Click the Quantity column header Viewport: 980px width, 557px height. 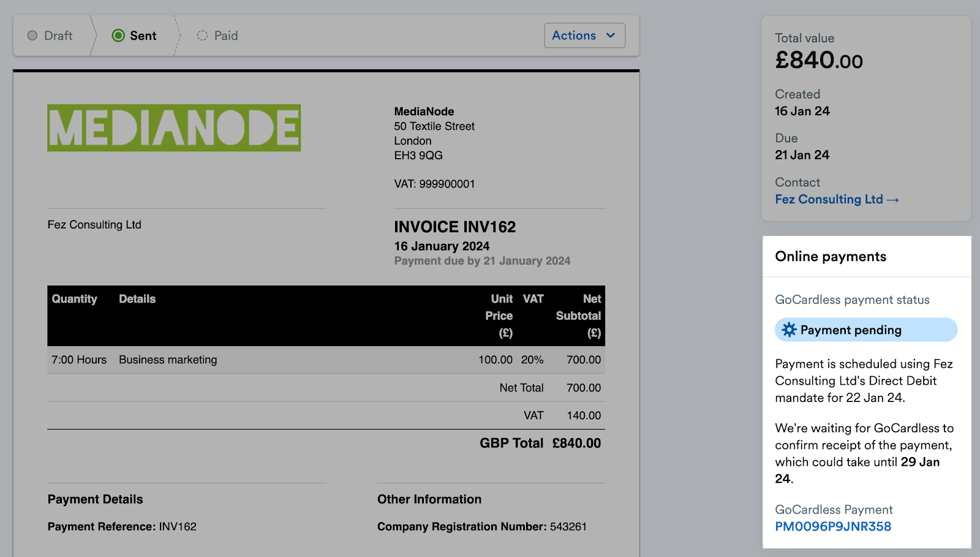coord(74,299)
